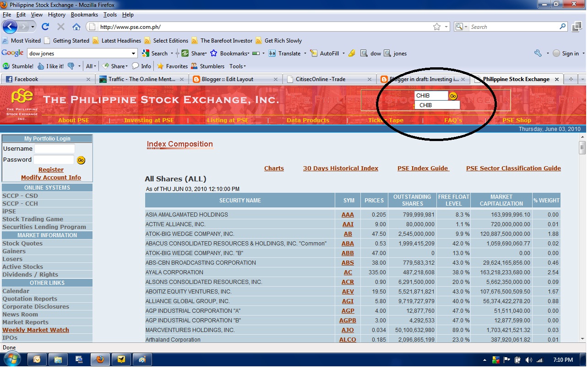The width and height of the screenshot is (588, 370).
Task: Click the Most Visited bookmark
Action: tap(22, 40)
